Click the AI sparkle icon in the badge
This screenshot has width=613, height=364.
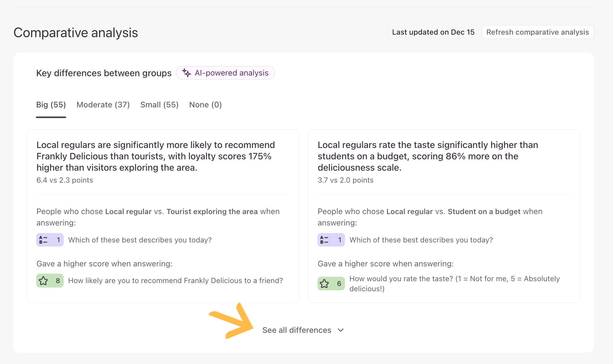[x=186, y=73]
